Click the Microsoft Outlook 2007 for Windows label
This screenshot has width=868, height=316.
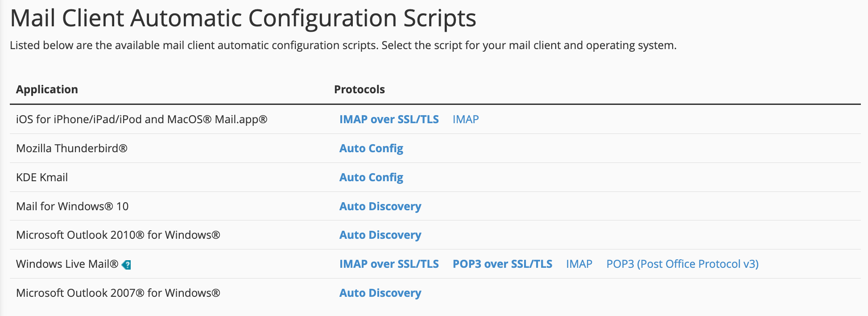click(118, 293)
